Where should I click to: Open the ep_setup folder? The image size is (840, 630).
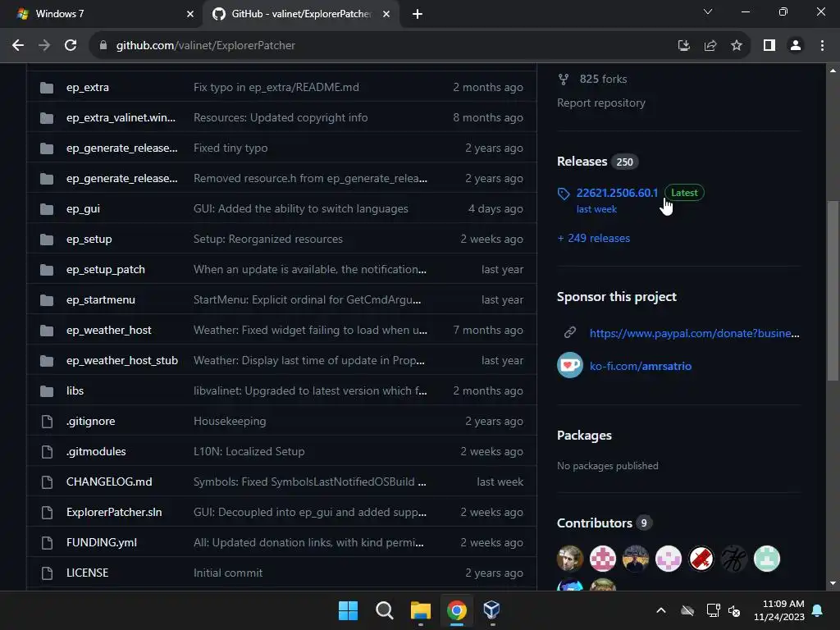click(x=89, y=239)
